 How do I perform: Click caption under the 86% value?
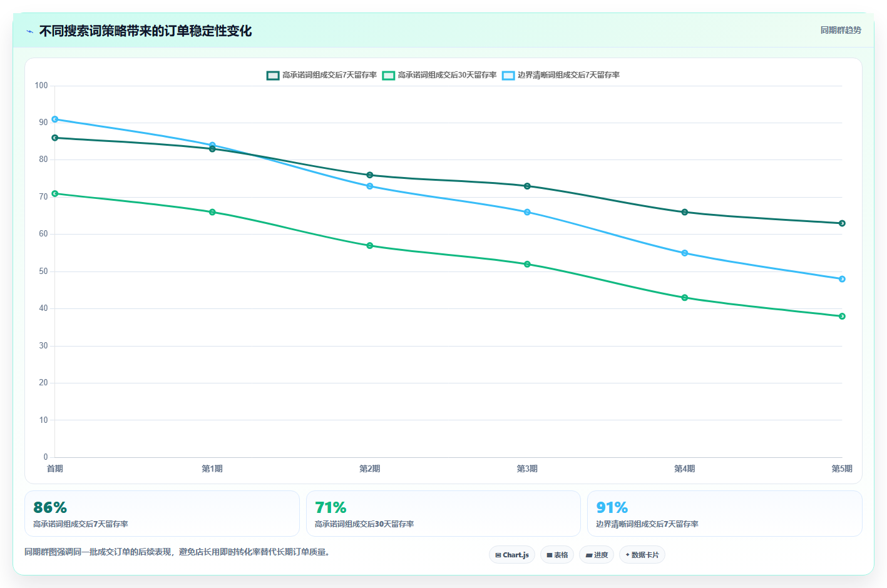point(81,524)
